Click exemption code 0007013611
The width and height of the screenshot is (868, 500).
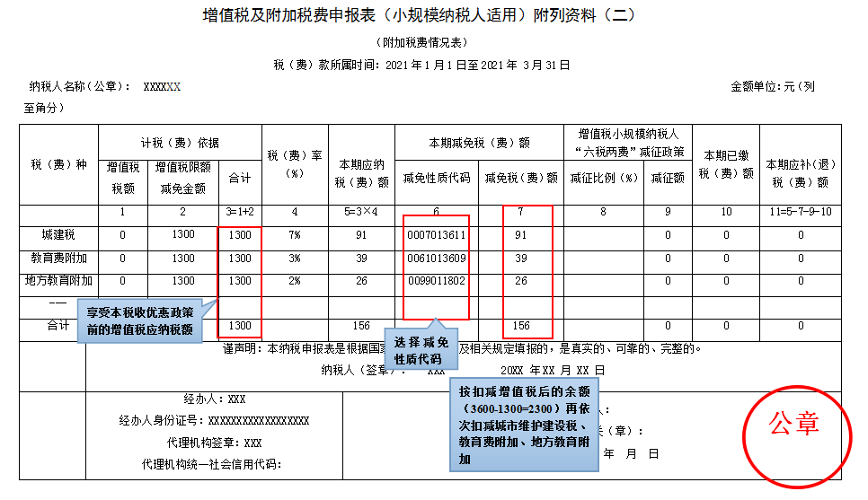437,235
